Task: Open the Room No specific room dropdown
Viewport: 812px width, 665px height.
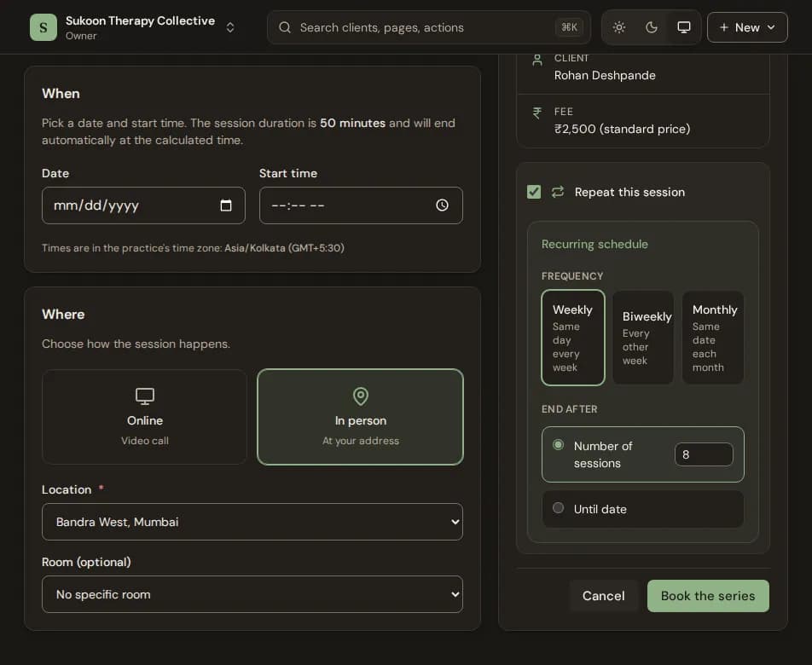Action: tap(252, 594)
